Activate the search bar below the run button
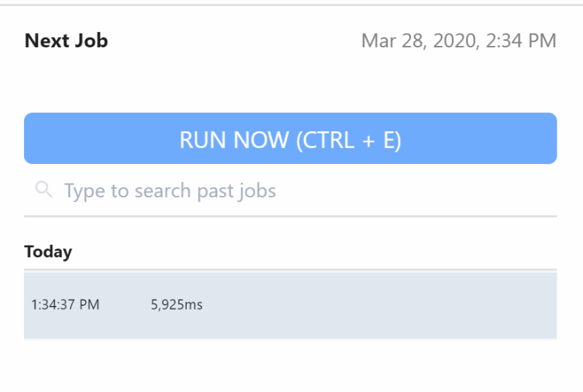 coord(290,190)
